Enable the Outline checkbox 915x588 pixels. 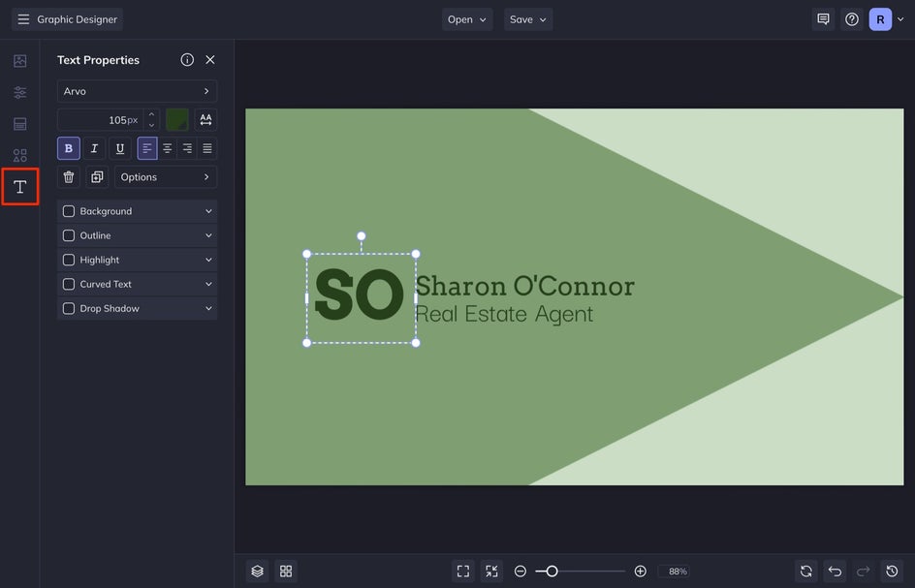tap(69, 235)
